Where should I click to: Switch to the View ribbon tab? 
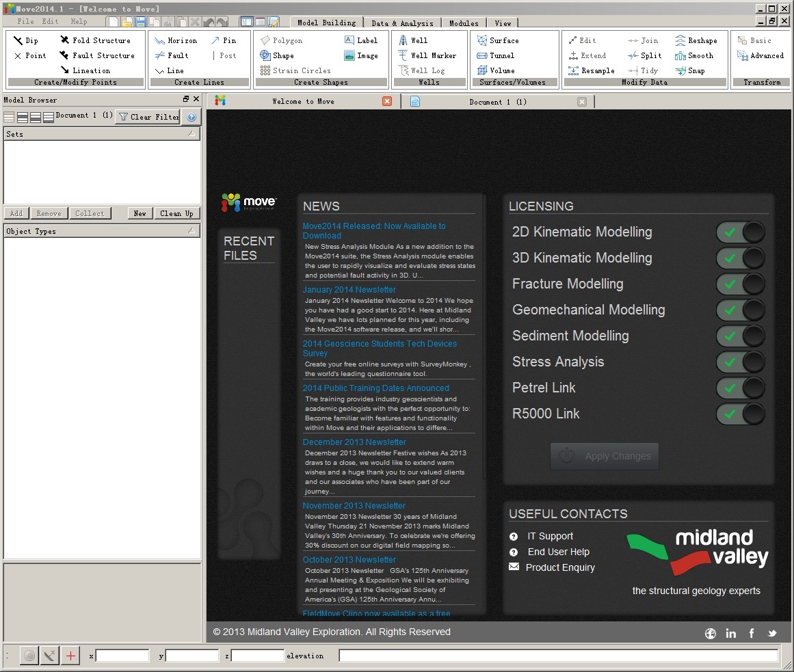pos(503,23)
